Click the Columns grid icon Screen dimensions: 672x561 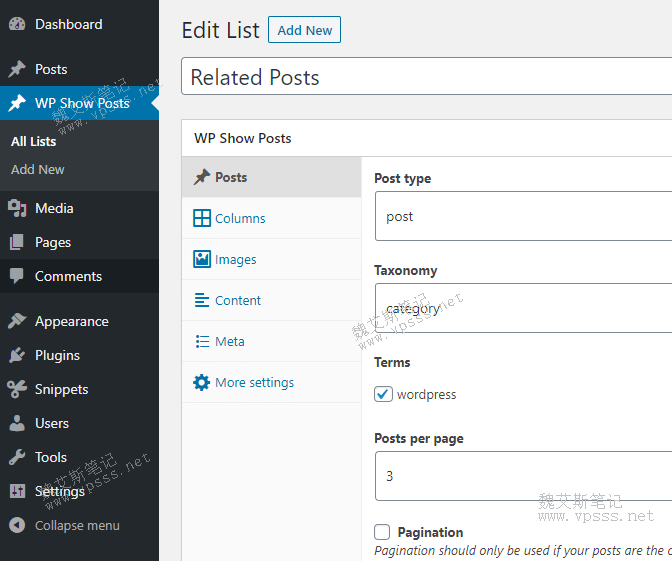pos(202,218)
